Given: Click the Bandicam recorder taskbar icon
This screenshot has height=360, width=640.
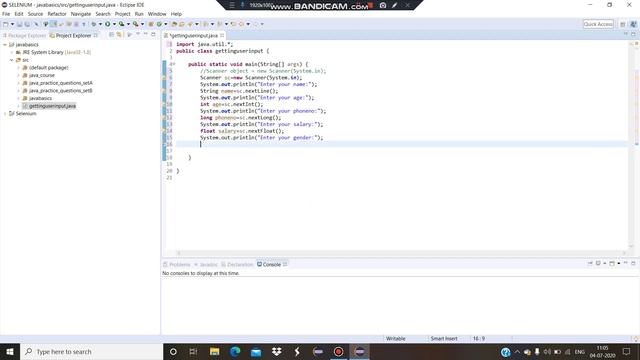Looking at the screenshot, I should point(338,351).
